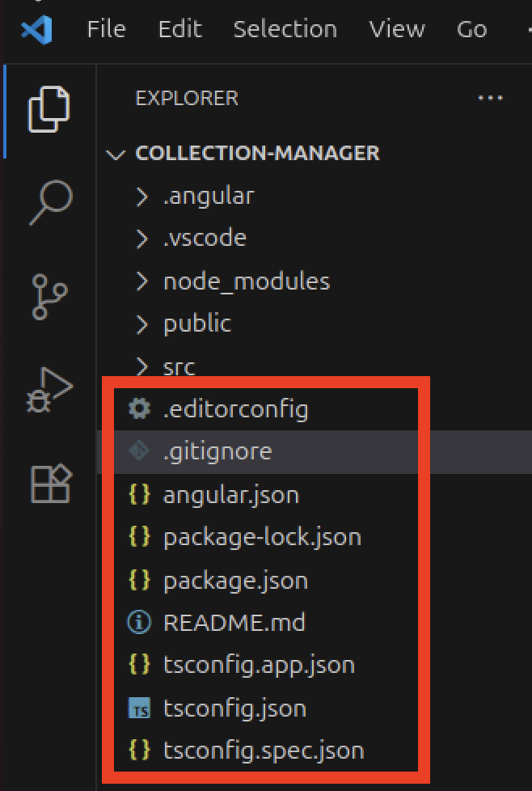Open the Extensions view icon
Image resolution: width=532 pixels, height=791 pixels.
click(49, 483)
